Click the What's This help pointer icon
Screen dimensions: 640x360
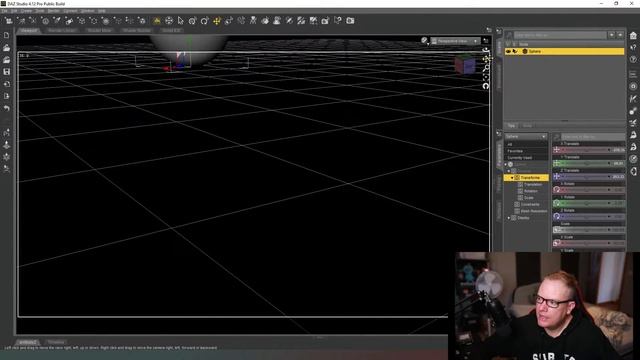338,20
